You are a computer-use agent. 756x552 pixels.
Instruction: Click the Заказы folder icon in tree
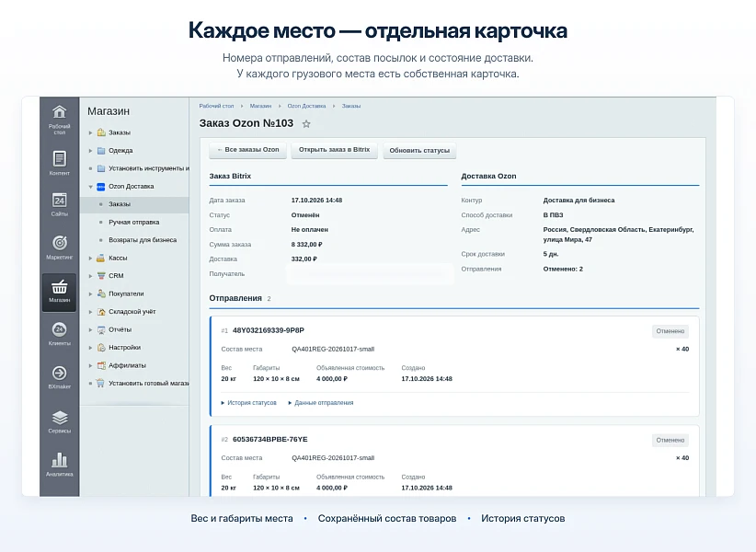coord(101,132)
